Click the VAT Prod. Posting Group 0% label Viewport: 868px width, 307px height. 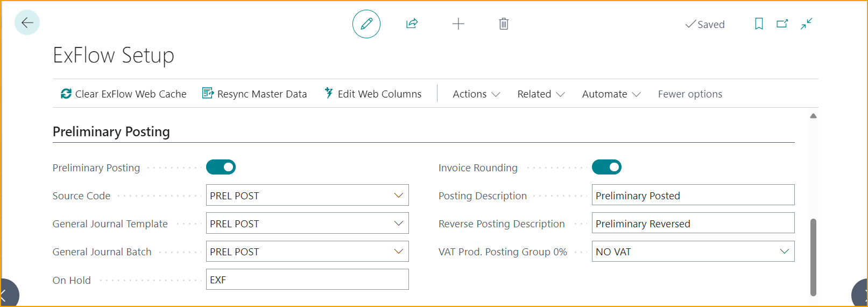click(x=503, y=252)
